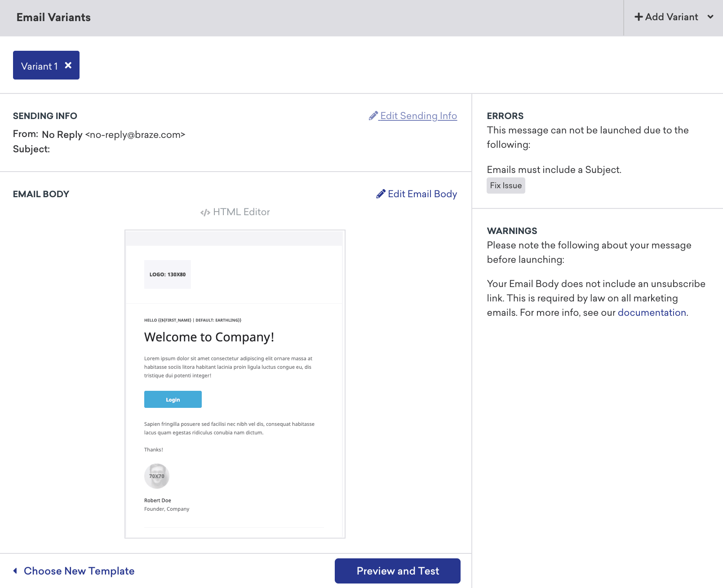The width and height of the screenshot is (723, 588).
Task: Open the Add Variant dropdown chevron
Action: pyautogui.click(x=710, y=17)
